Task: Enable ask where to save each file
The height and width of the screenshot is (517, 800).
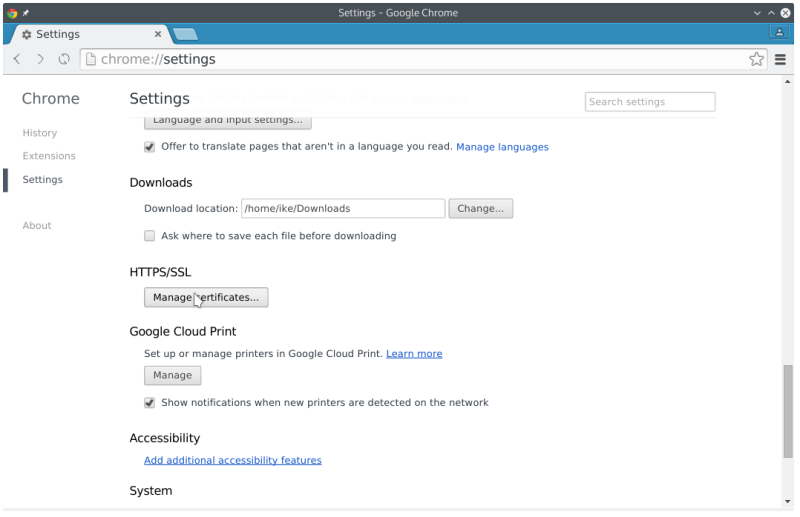Action: pos(150,236)
